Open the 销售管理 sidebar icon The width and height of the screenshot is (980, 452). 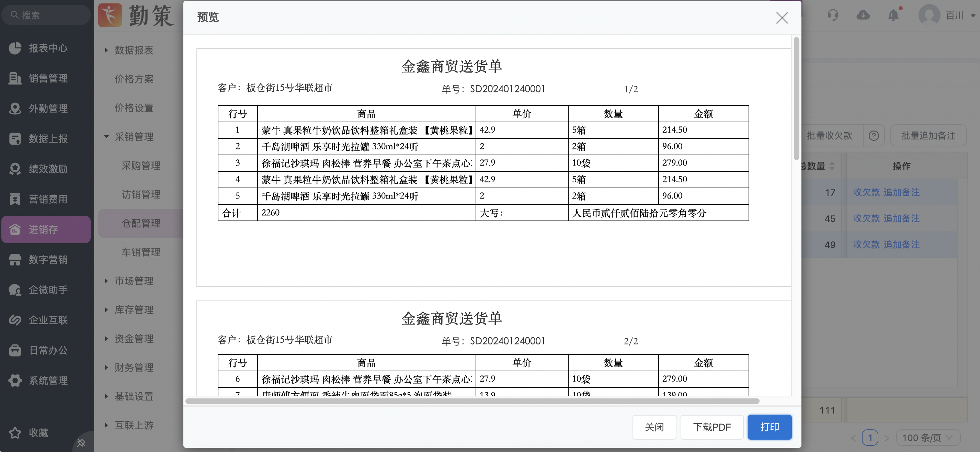tap(15, 78)
